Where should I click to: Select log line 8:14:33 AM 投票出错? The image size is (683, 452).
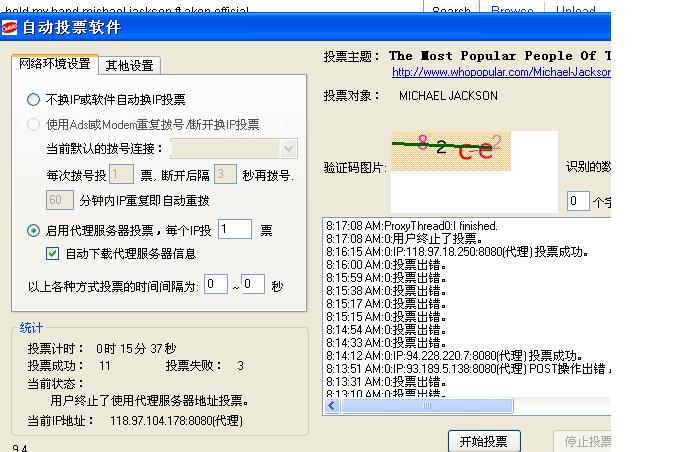point(386,343)
